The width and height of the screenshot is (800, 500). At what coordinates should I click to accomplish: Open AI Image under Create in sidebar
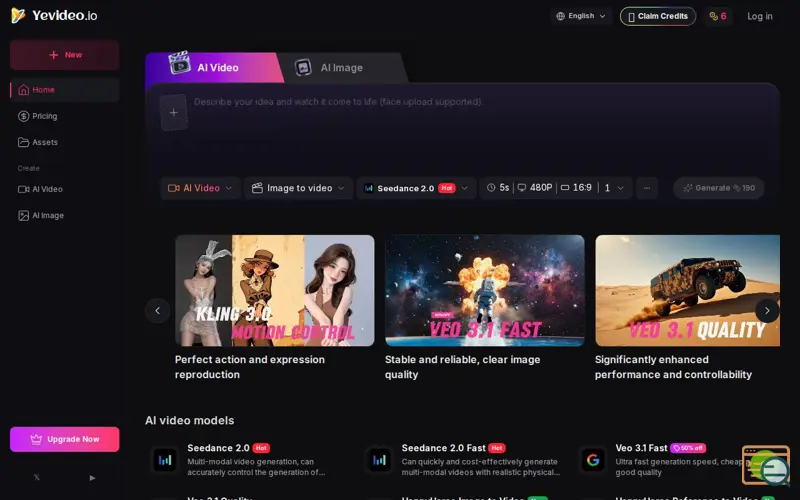coord(41,216)
